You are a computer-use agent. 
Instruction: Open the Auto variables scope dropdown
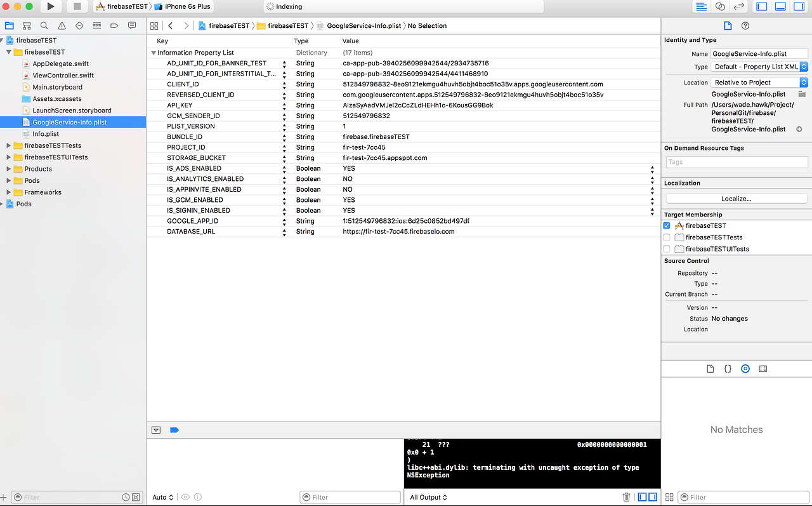click(163, 497)
